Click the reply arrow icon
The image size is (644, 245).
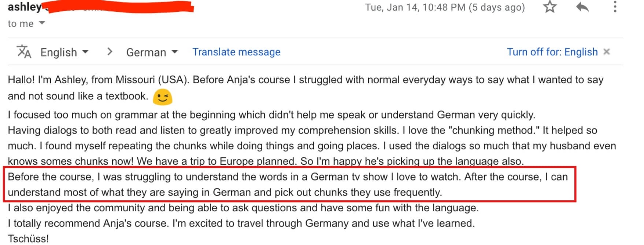tap(581, 7)
